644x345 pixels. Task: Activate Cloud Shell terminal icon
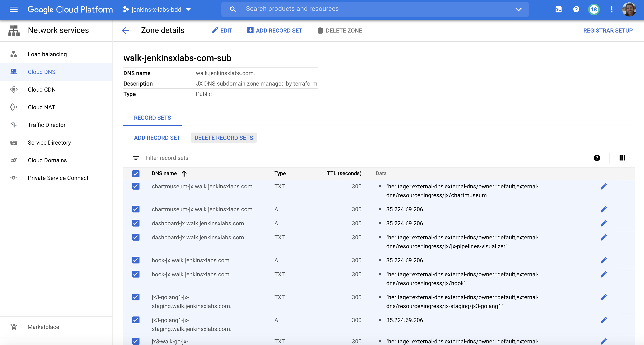558,9
